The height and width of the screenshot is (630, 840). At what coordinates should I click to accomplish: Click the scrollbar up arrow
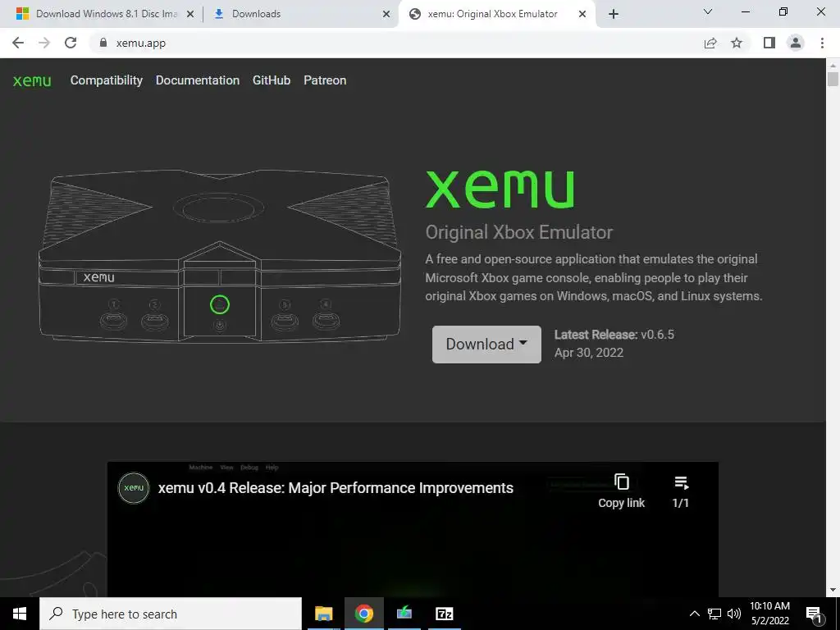point(833,66)
